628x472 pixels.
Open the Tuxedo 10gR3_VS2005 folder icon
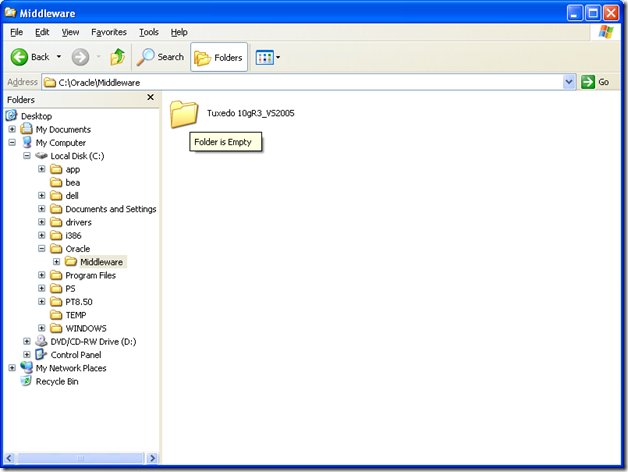pos(184,113)
